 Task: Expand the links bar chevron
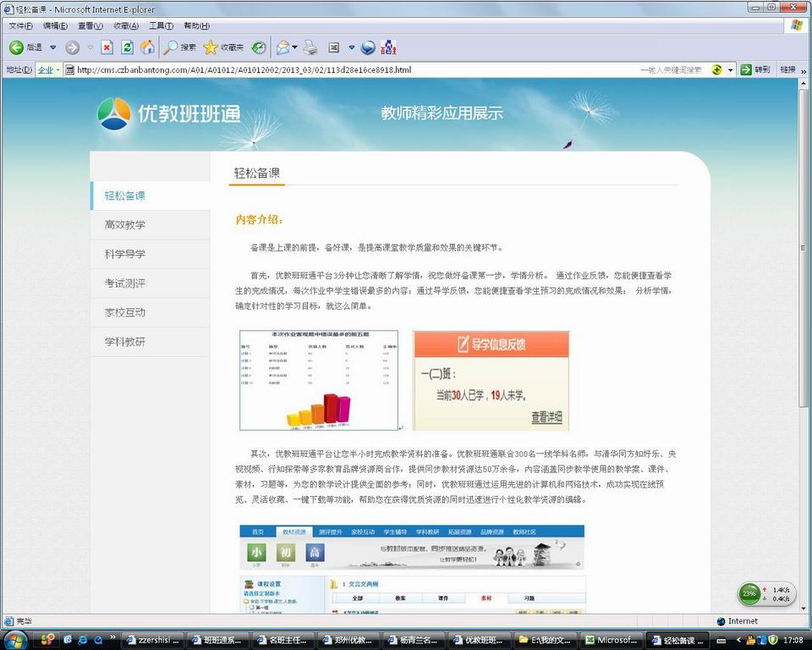pos(804,70)
